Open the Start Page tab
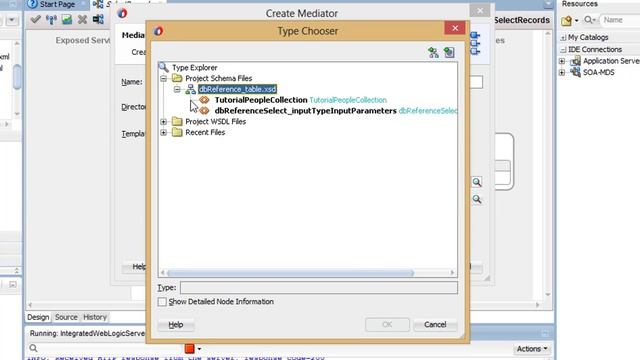 click(x=57, y=4)
